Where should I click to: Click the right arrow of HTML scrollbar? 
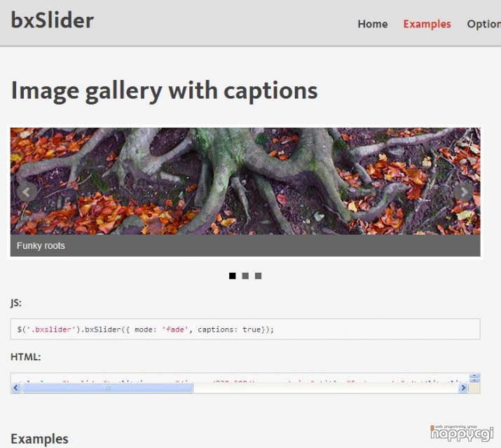(x=463, y=388)
